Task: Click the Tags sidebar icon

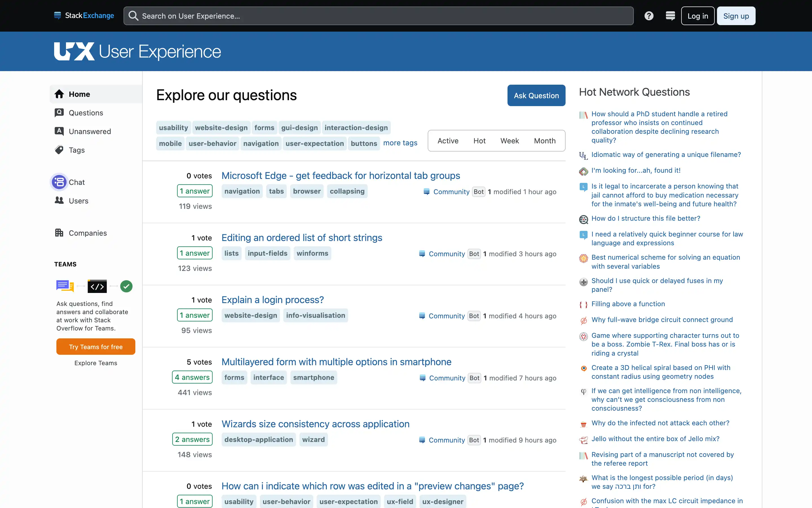Action: [59, 150]
